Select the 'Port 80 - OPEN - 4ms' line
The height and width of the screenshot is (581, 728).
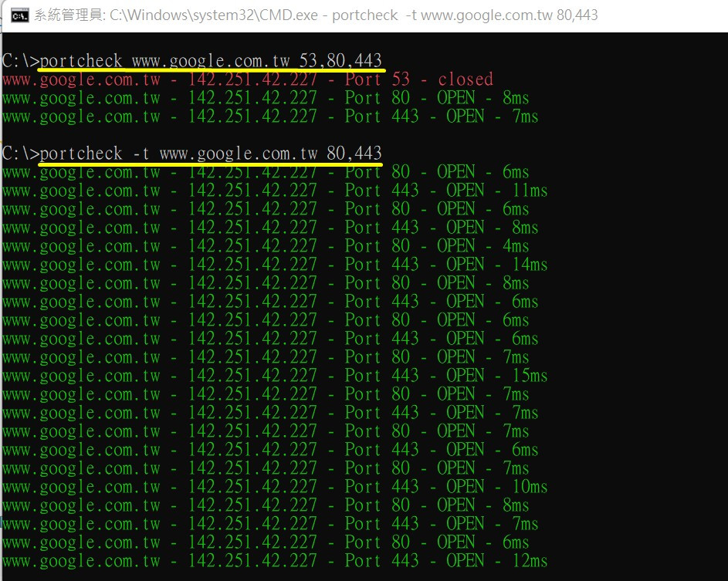pos(266,246)
